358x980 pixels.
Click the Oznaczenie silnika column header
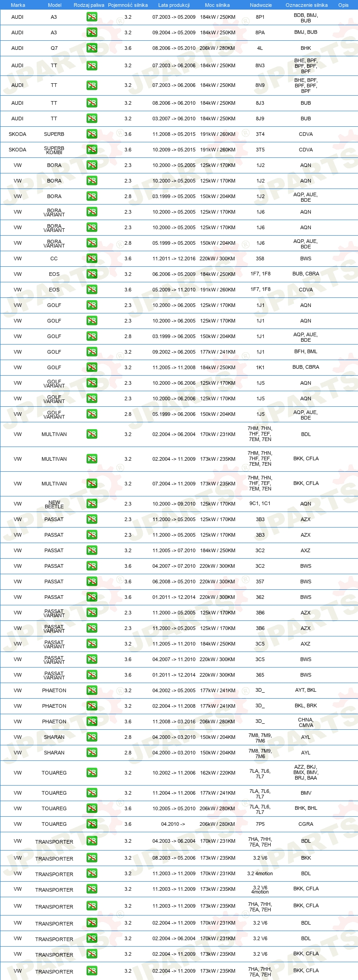tap(306, 5)
